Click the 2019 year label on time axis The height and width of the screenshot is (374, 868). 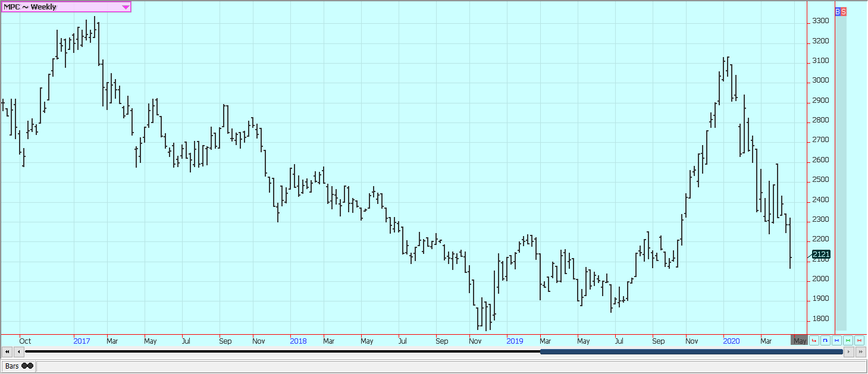515,341
